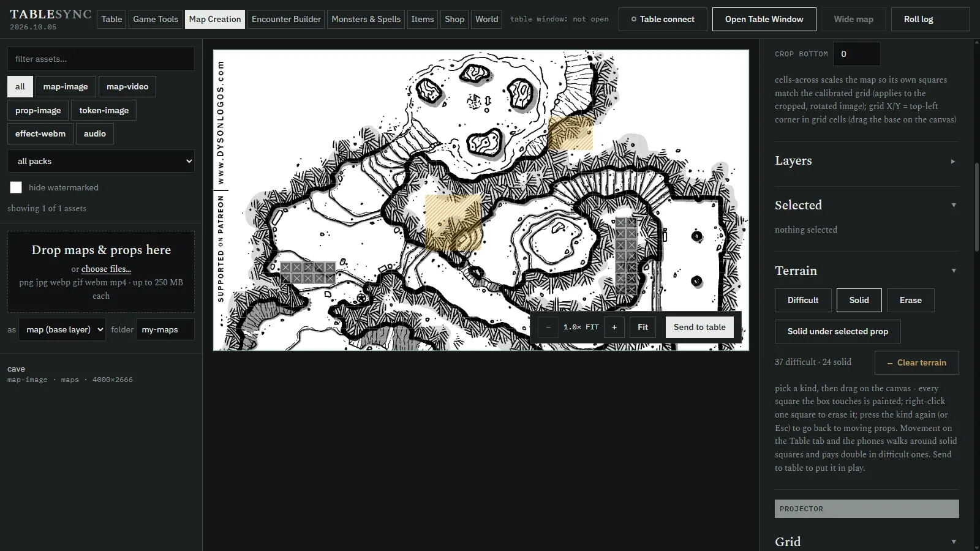The height and width of the screenshot is (551, 980).
Task: Zoom out with the minus button
Action: (548, 327)
